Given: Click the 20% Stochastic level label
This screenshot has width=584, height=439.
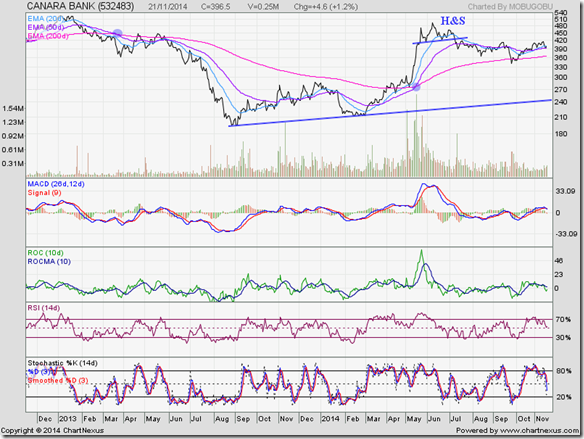Looking at the screenshot, I should (564, 397).
